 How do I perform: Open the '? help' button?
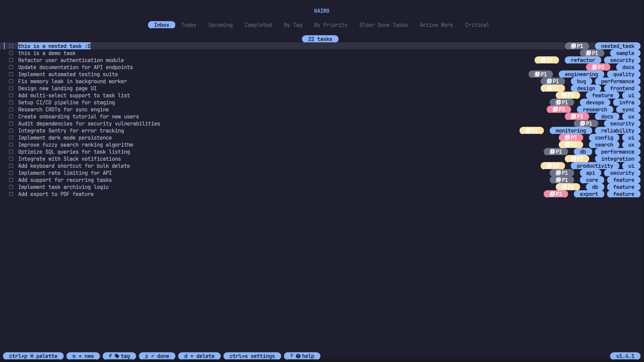pos(302,356)
